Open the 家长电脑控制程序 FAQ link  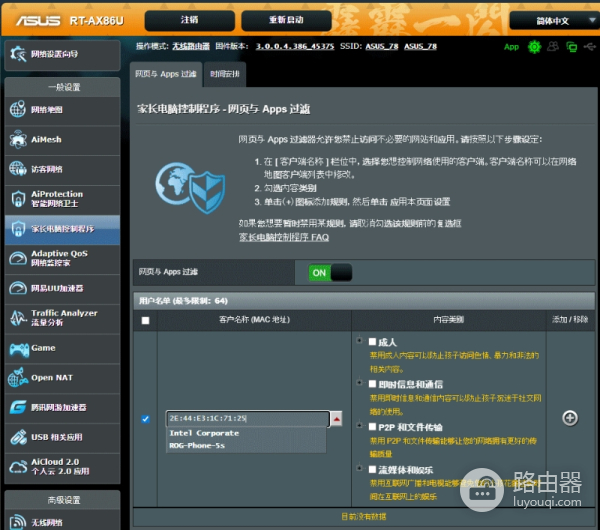(x=284, y=237)
